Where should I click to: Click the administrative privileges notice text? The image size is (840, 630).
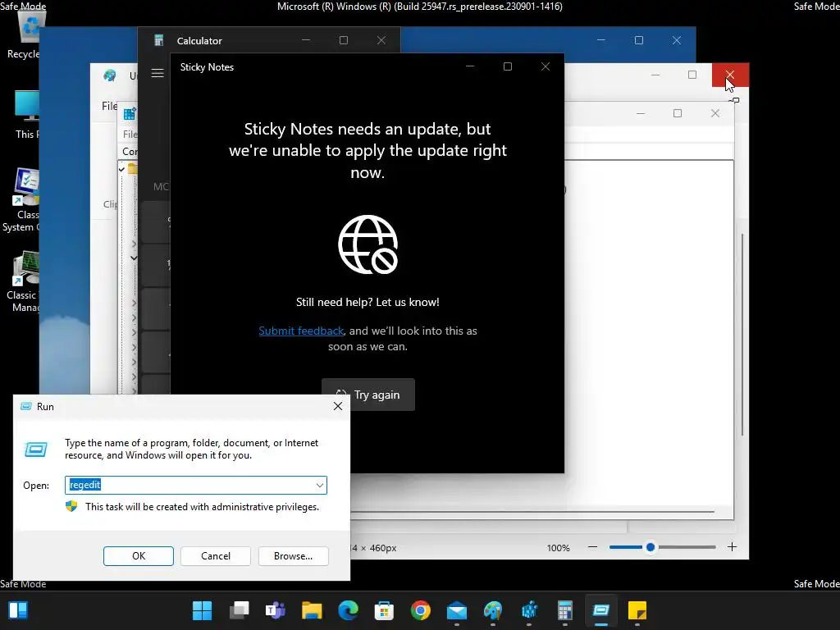202,507
